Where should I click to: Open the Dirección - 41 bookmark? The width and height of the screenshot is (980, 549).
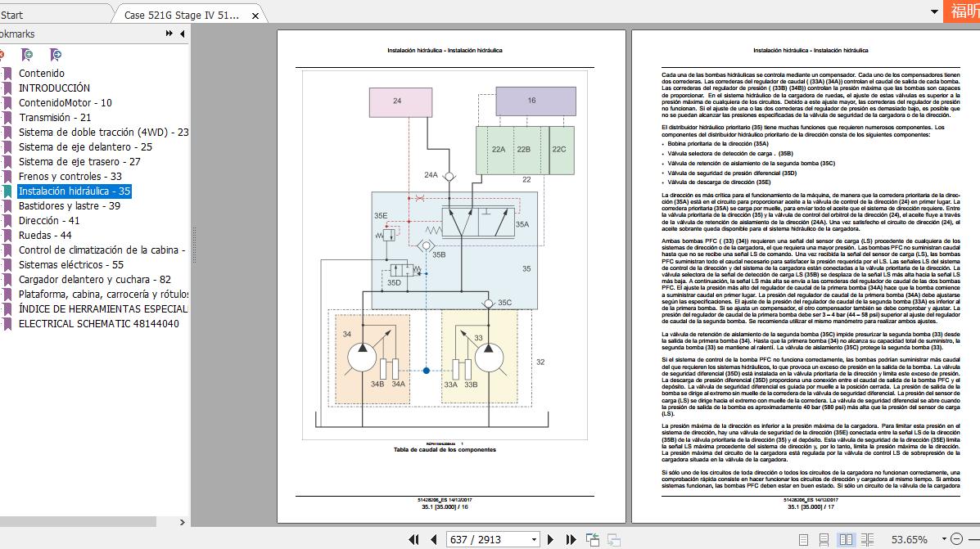[49, 220]
